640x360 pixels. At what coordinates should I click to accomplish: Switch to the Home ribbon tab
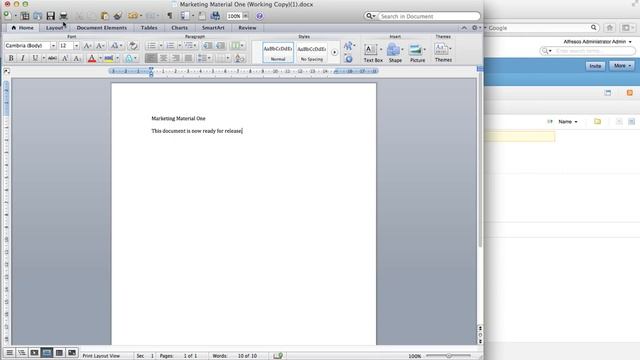click(23, 28)
